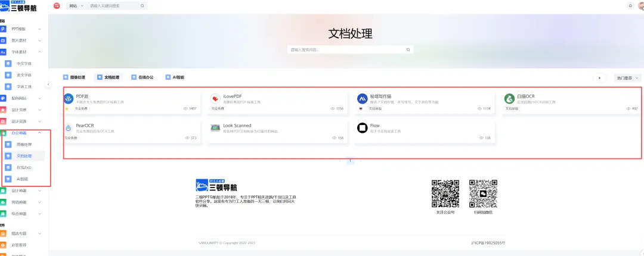Open 在线办公 under 办公神器 in sidebar
Viewport: 644px width, 256px height.
pyautogui.click(x=24, y=168)
